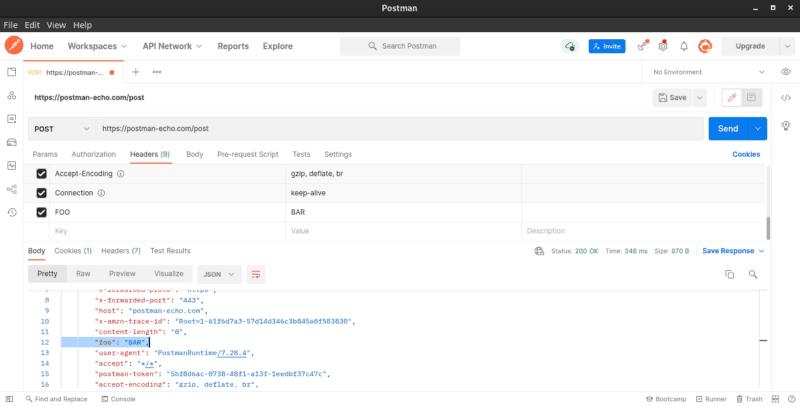Click the blue Send button
The height and width of the screenshot is (406, 800).
tap(728, 129)
